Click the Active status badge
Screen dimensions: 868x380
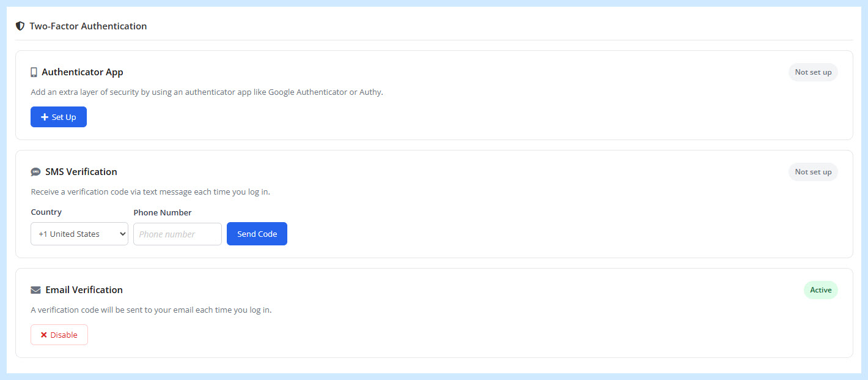pos(820,290)
